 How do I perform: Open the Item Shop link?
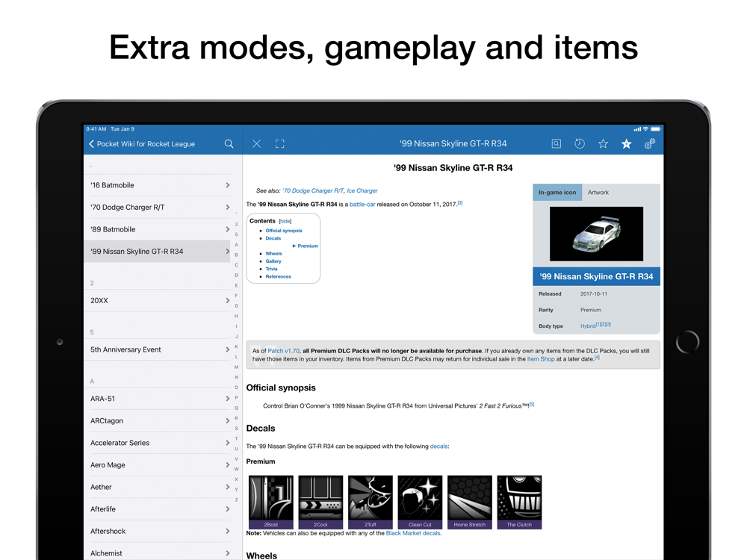pyautogui.click(x=541, y=359)
